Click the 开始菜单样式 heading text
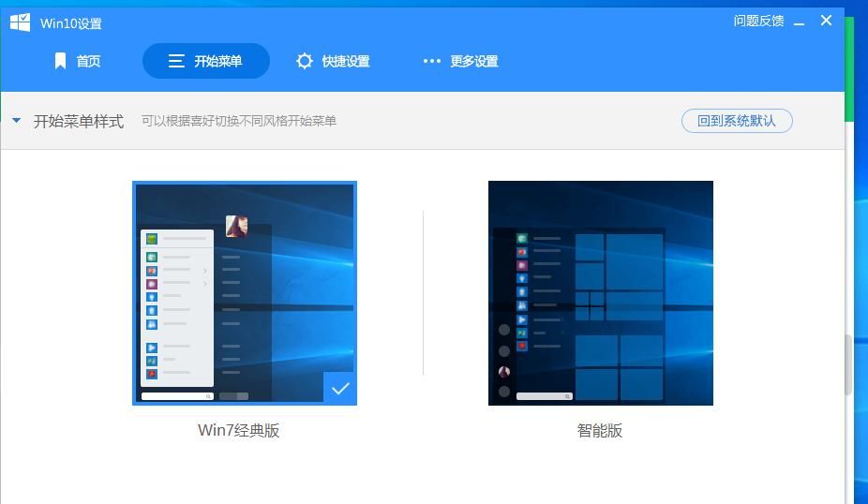Screen dimensions: 868x504 79,121
